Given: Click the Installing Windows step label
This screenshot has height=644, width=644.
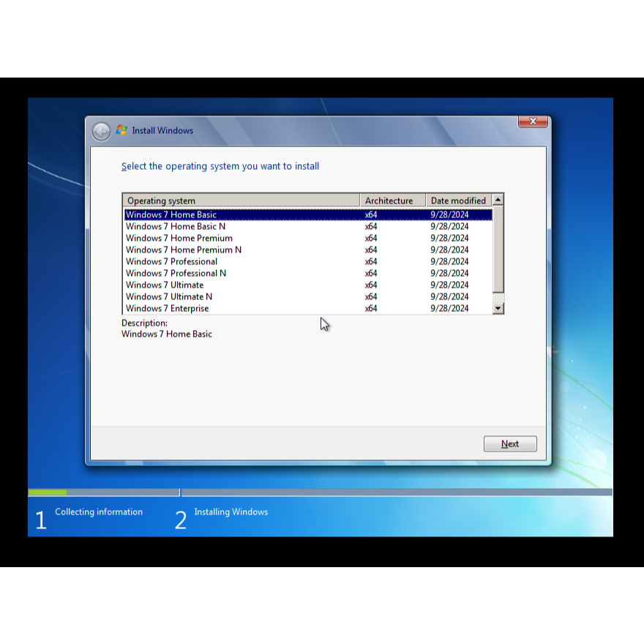Looking at the screenshot, I should (x=231, y=512).
